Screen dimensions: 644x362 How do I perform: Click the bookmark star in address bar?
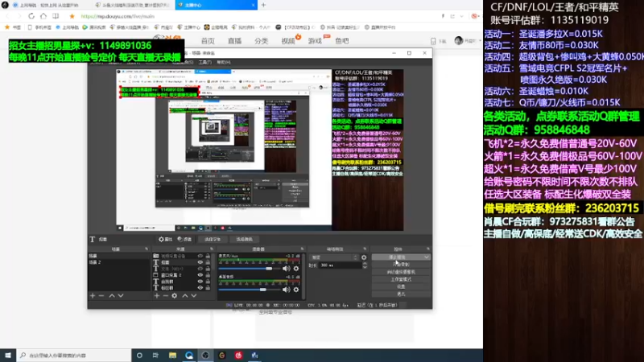(x=72, y=16)
